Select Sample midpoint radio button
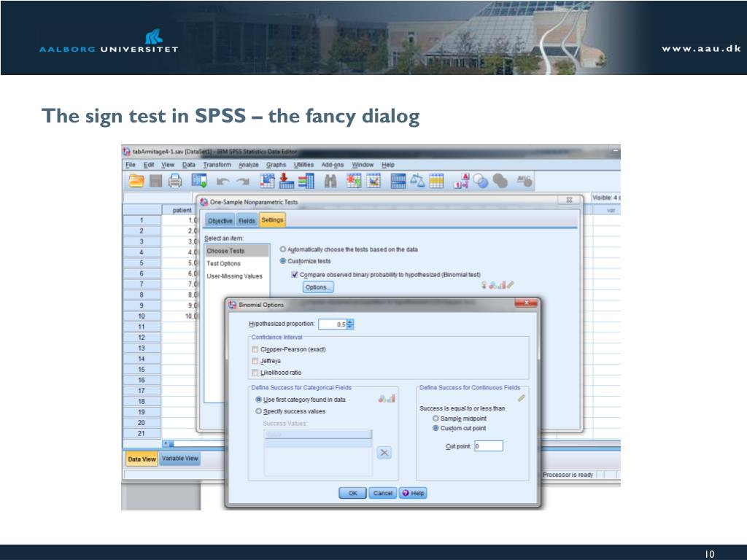The image size is (747, 560). (x=436, y=418)
